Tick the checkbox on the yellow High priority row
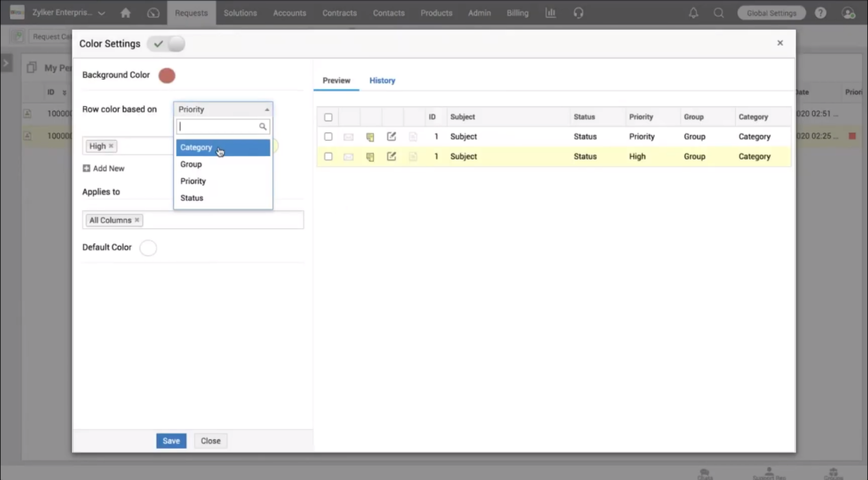Screen dimensions: 868x480 (328, 156)
